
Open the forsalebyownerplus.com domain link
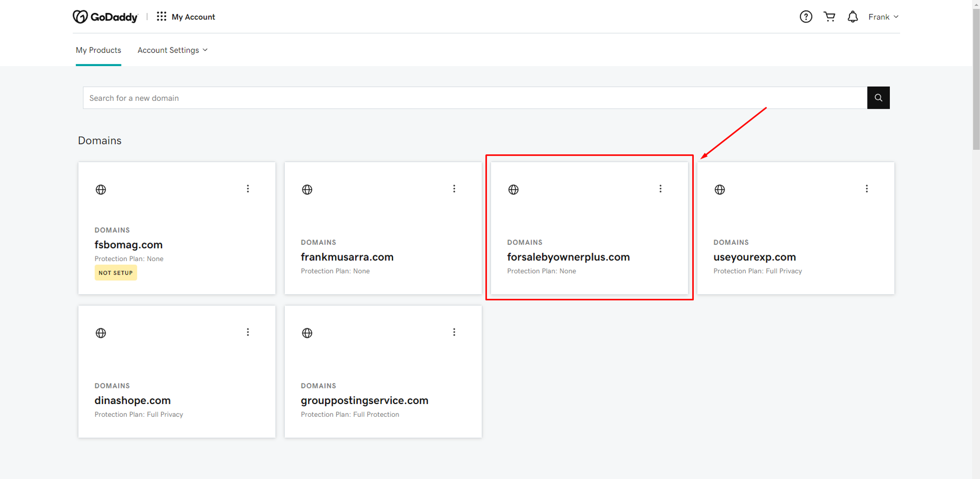tap(568, 257)
